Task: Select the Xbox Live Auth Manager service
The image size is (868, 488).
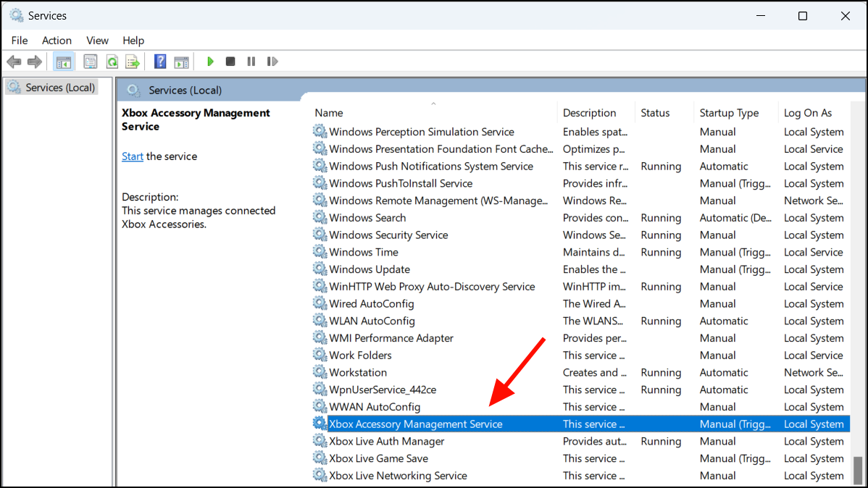Action: [580, 442]
